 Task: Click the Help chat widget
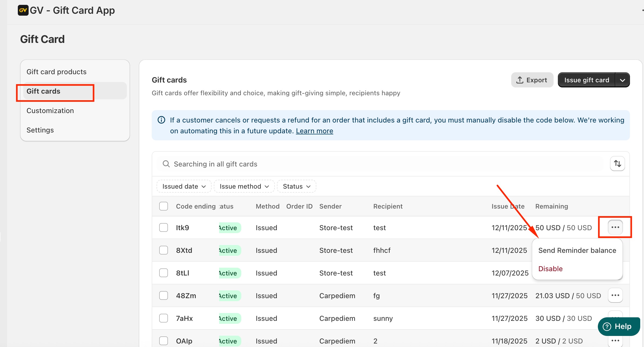pyautogui.click(x=619, y=326)
